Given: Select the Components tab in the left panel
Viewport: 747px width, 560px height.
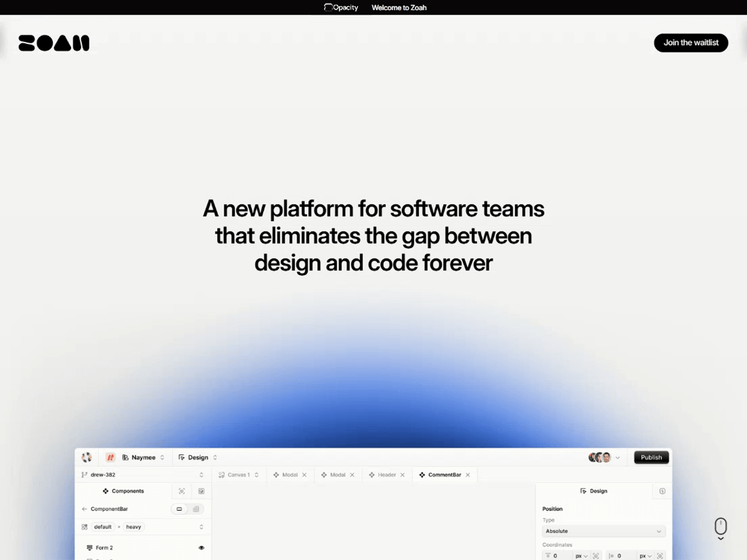Looking at the screenshot, I should point(123,491).
